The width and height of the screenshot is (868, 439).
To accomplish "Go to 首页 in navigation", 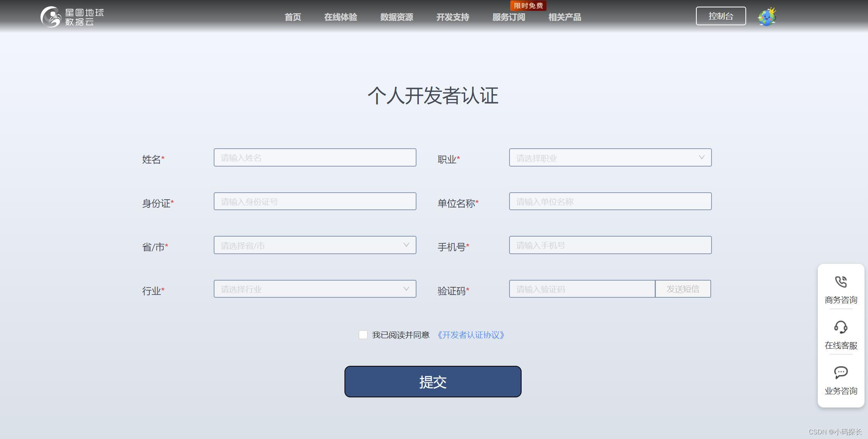I will [x=293, y=17].
